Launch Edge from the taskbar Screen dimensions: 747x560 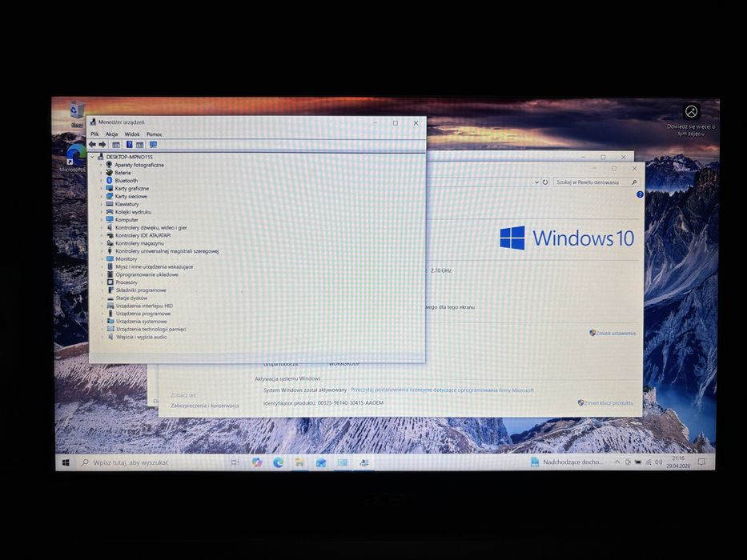coord(278,462)
